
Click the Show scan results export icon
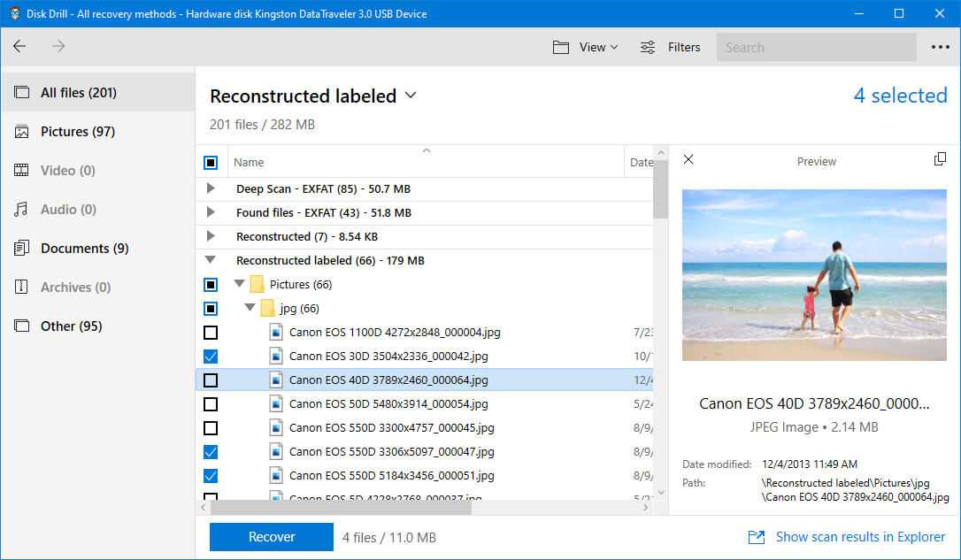757,537
